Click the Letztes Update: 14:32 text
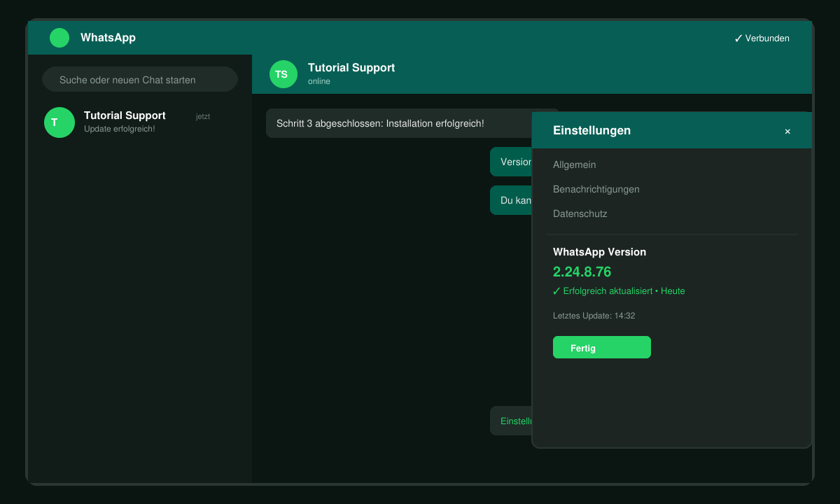The height and width of the screenshot is (504, 840). 594,316
